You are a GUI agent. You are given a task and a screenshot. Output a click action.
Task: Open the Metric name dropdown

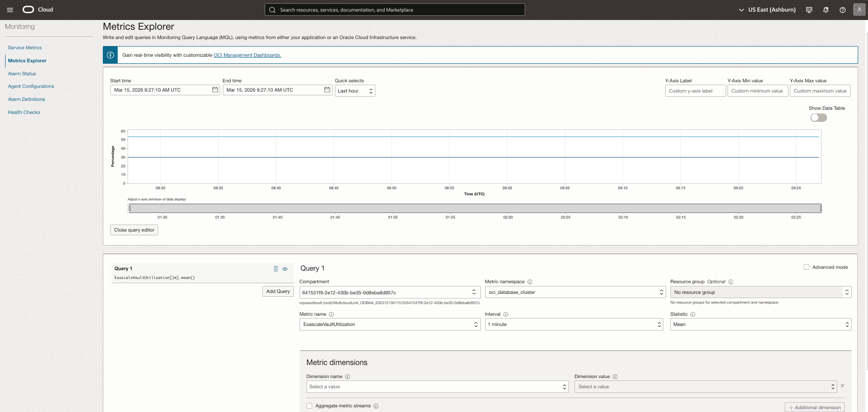coord(390,324)
